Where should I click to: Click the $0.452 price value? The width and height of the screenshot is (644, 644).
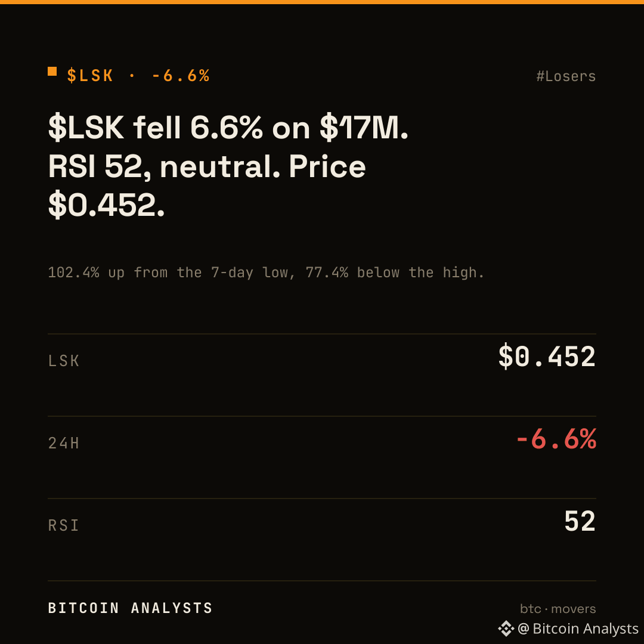coord(547,357)
